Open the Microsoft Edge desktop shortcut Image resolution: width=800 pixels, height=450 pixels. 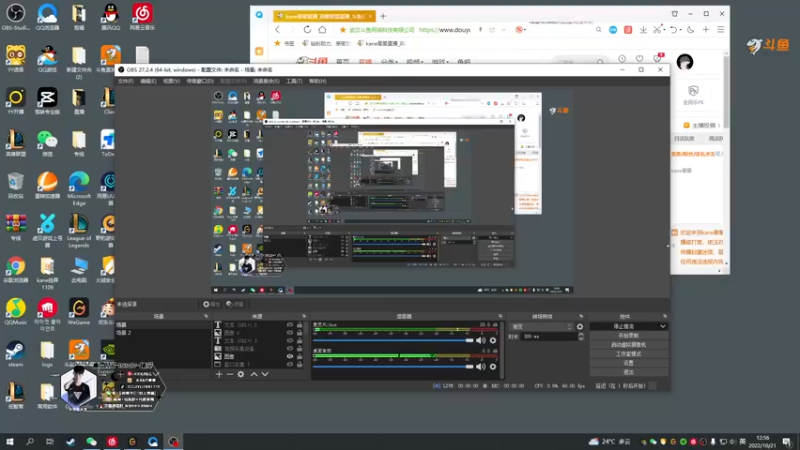(x=79, y=188)
